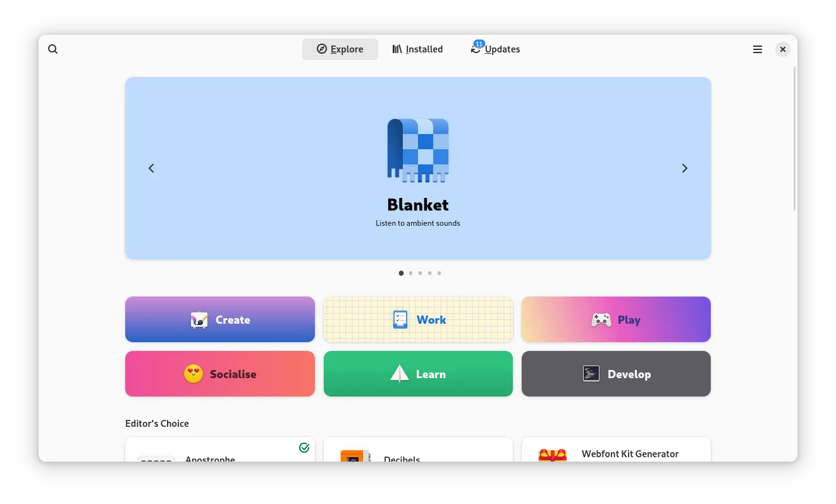Image resolution: width=836 pixels, height=504 pixels.
Task: Open the Blanket app icon
Action: 418,151
